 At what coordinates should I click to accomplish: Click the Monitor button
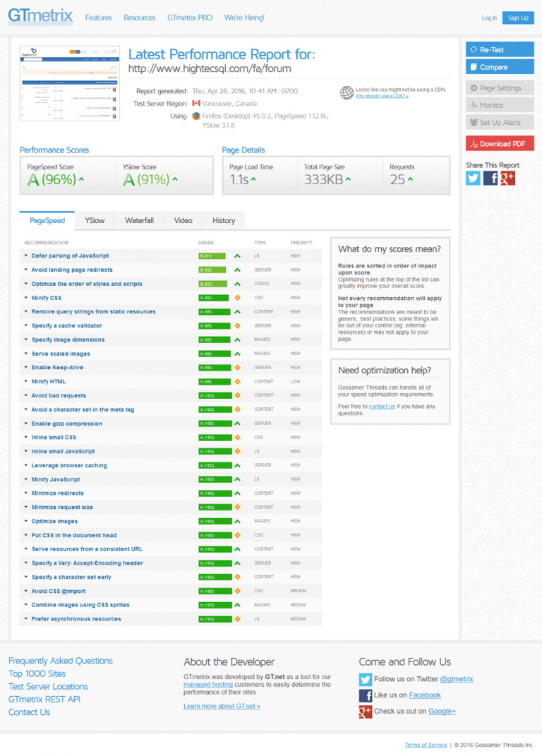[500, 105]
